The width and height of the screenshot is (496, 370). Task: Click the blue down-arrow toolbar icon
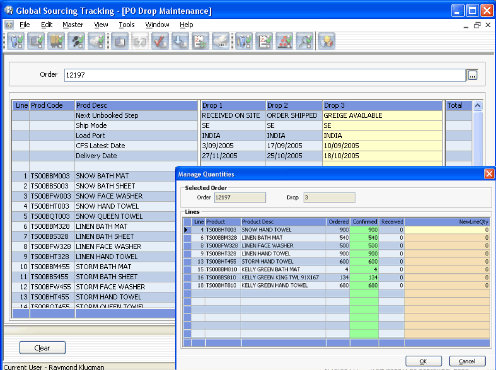point(180,41)
